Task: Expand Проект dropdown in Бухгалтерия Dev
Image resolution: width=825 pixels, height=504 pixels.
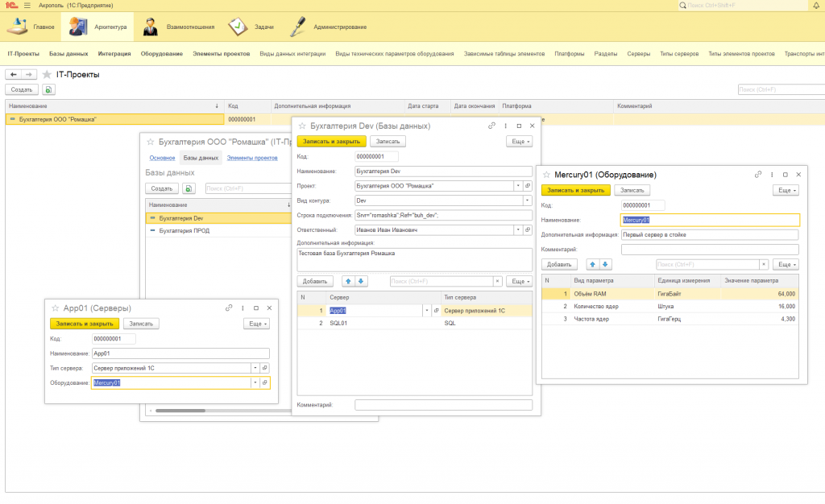Action: point(518,186)
